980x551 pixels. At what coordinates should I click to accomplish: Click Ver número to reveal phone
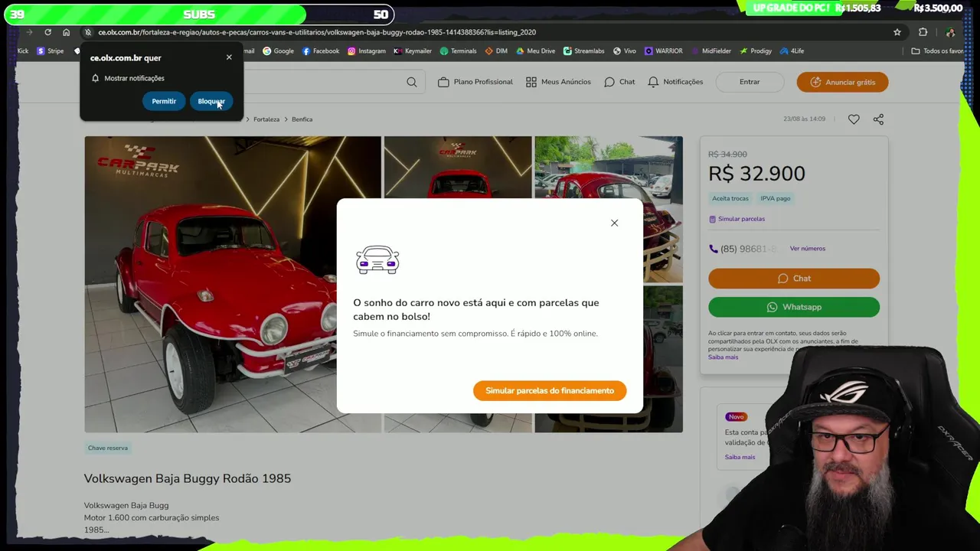pos(808,249)
